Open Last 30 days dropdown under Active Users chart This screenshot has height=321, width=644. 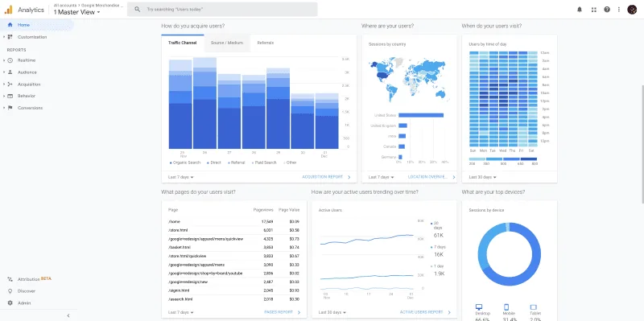click(332, 312)
